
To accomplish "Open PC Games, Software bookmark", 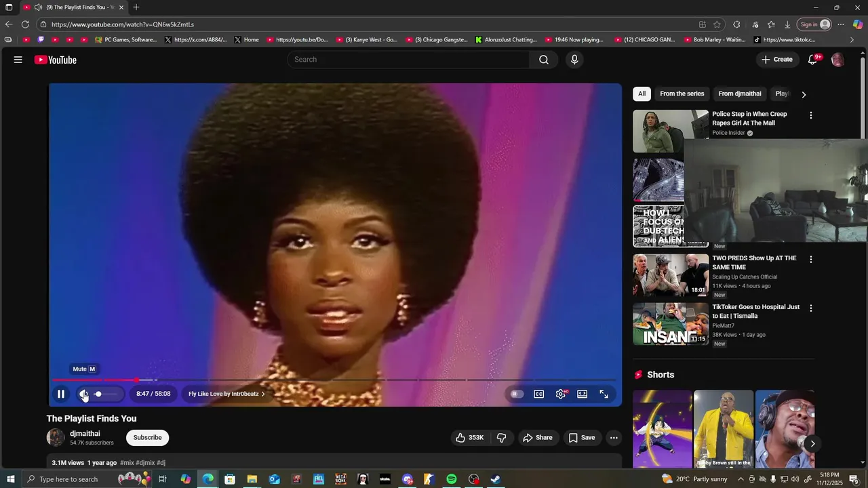I will coord(126,40).
